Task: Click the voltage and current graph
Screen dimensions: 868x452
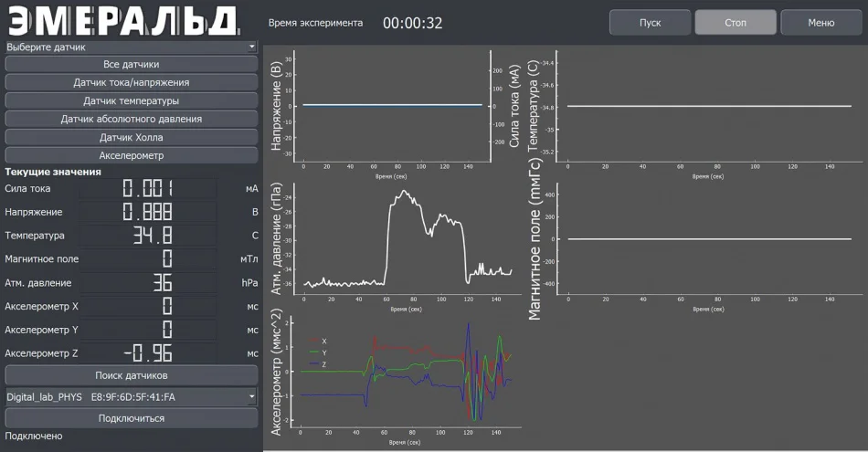Action: click(393, 106)
